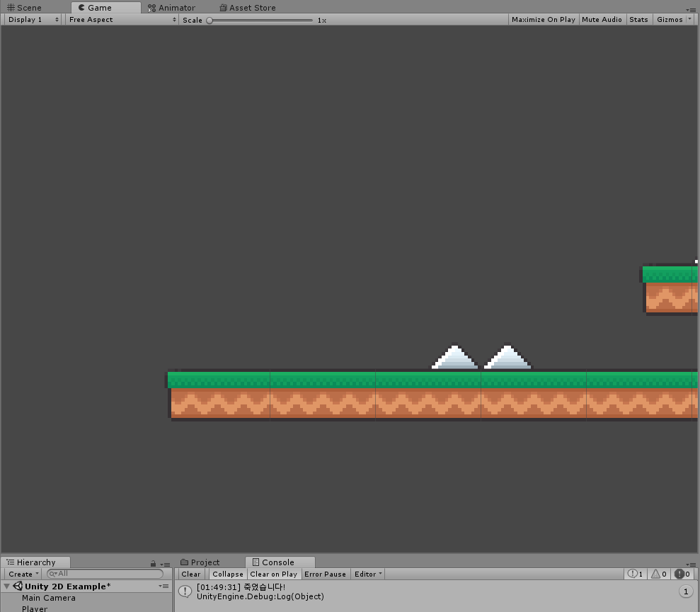Select the Game tab
This screenshot has height=612, width=700.
pos(105,8)
